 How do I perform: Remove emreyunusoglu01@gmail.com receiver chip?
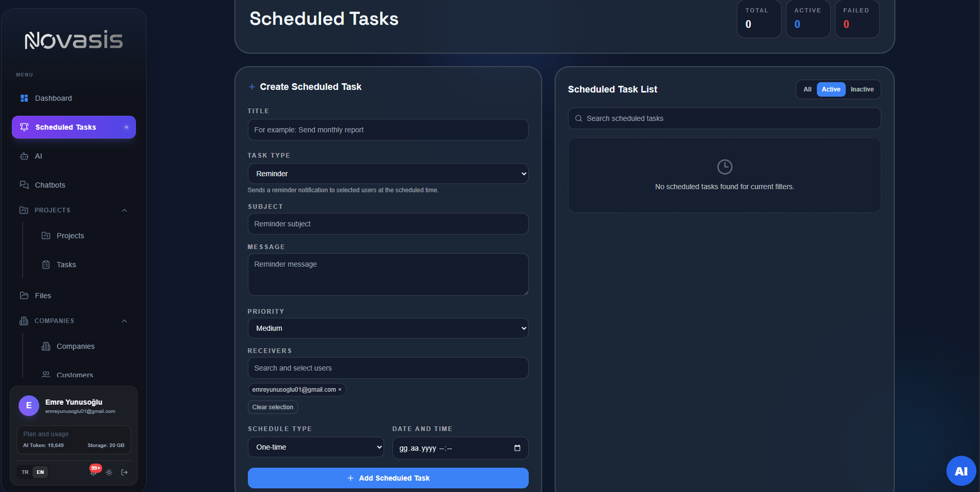coord(340,390)
